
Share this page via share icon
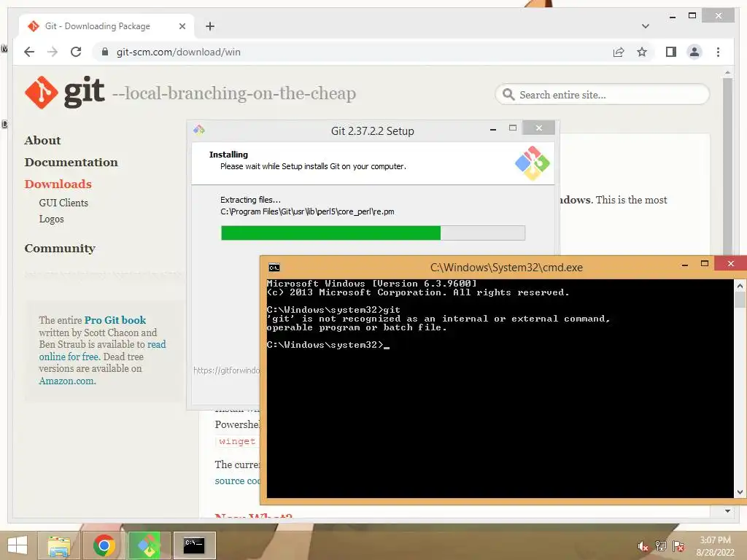(619, 52)
